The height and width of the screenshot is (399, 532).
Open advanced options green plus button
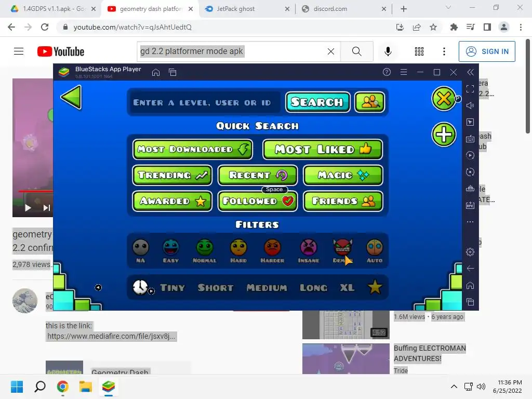(x=444, y=135)
